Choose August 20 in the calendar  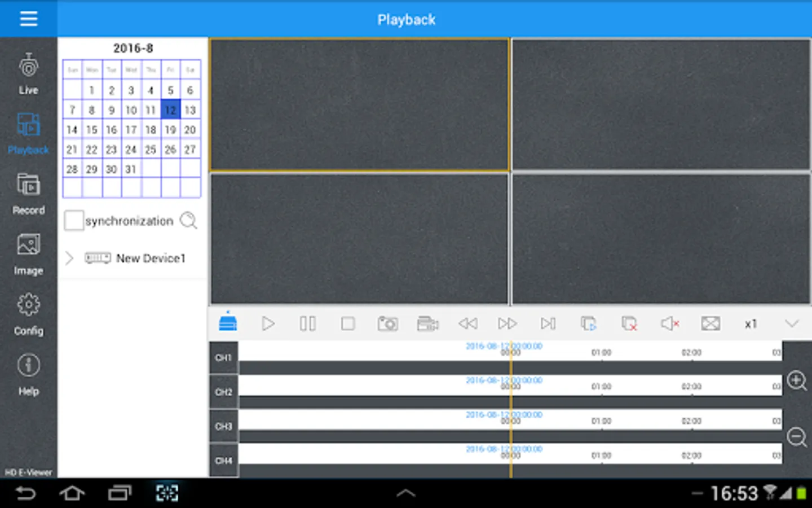(x=190, y=129)
